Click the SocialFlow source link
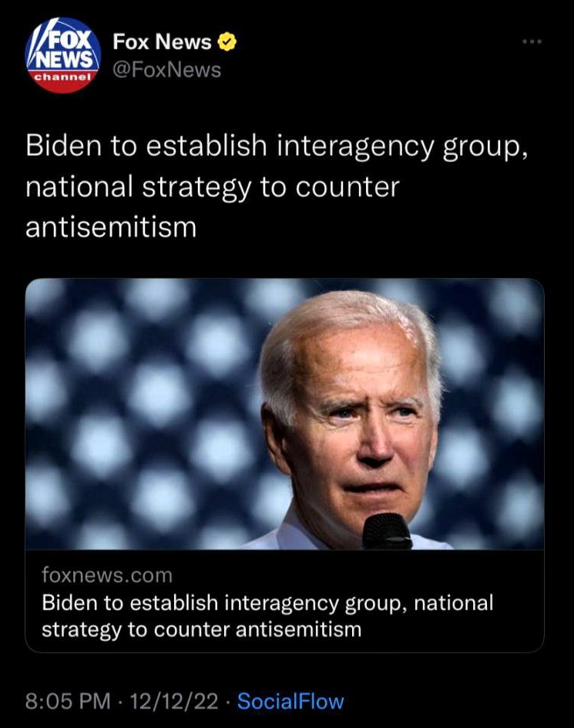The image size is (574, 728). [x=290, y=701]
